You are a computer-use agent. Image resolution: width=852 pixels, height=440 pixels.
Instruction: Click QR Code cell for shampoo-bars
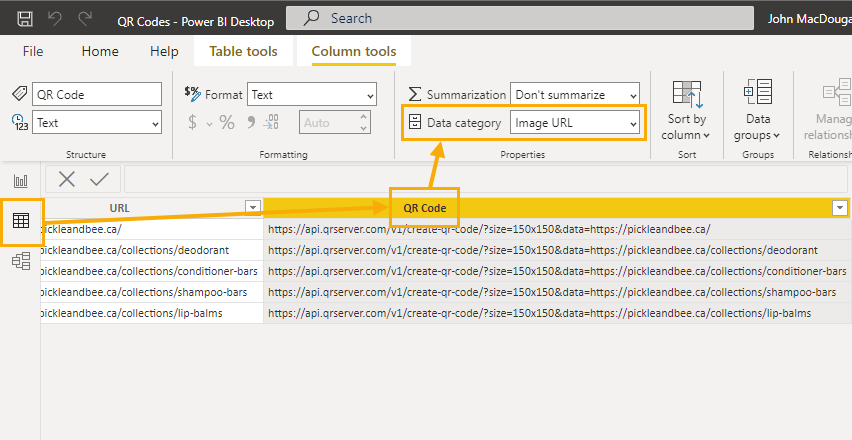click(x=557, y=292)
